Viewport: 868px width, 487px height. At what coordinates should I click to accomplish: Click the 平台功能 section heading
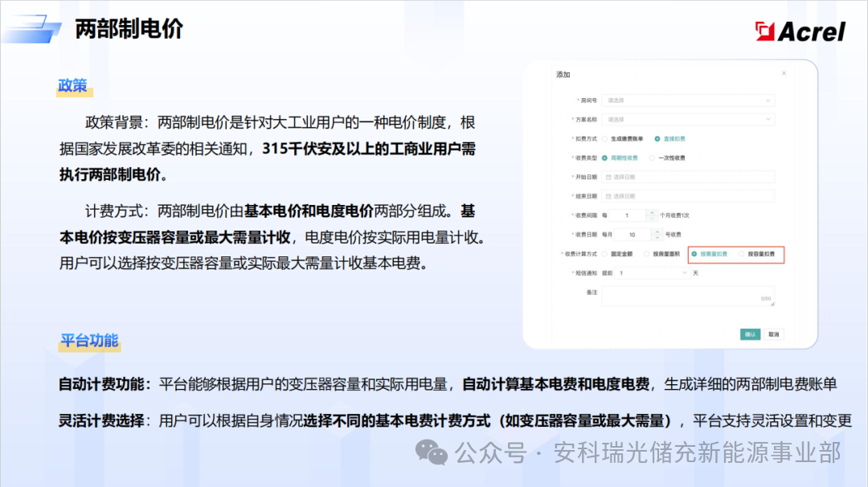coord(89,341)
